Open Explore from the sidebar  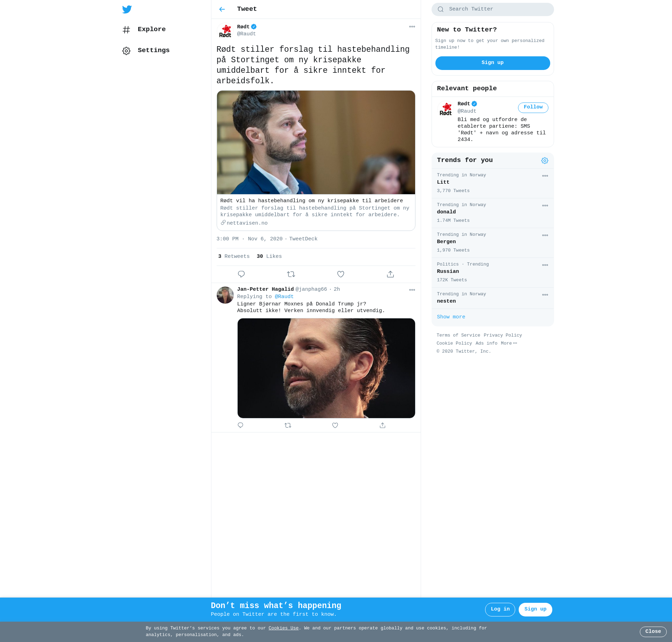pos(144,29)
